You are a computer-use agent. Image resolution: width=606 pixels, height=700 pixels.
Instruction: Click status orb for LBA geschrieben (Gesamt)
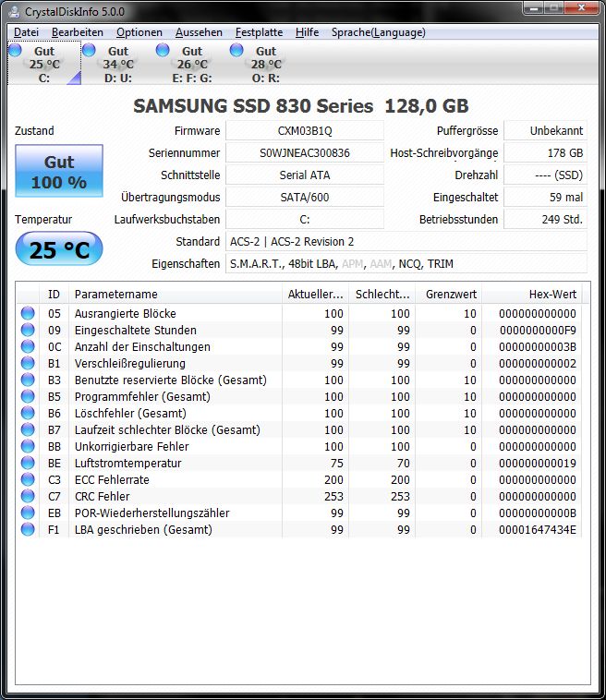point(28,529)
